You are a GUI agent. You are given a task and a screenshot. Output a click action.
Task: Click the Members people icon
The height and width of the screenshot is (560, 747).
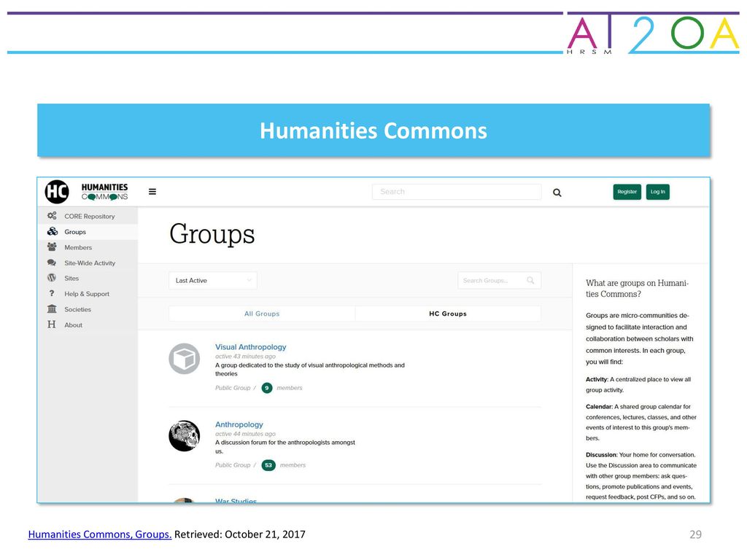tap(52, 246)
